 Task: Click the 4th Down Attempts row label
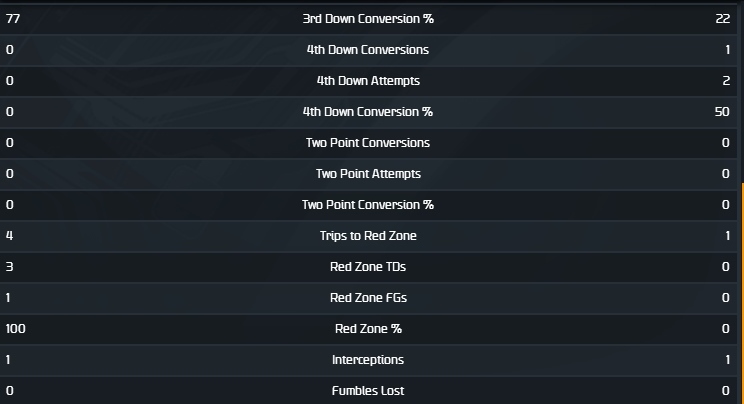[368, 81]
